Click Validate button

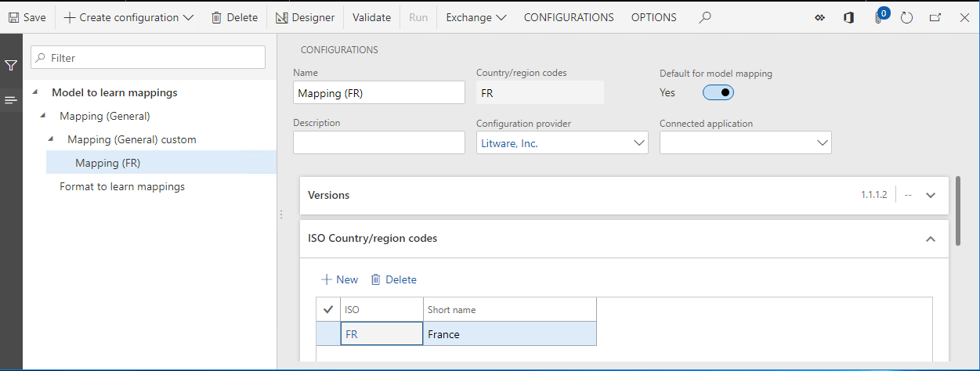pyautogui.click(x=371, y=17)
